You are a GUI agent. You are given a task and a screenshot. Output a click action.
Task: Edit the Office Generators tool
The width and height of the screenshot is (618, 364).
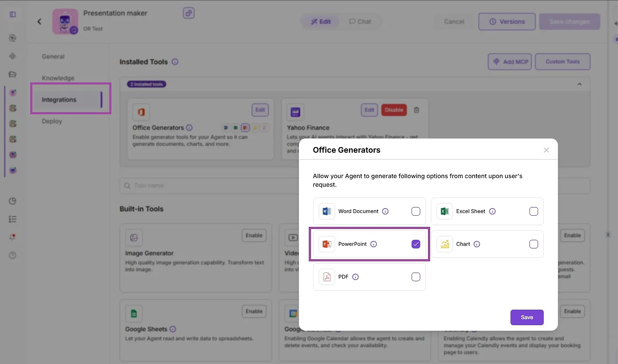pos(260,110)
